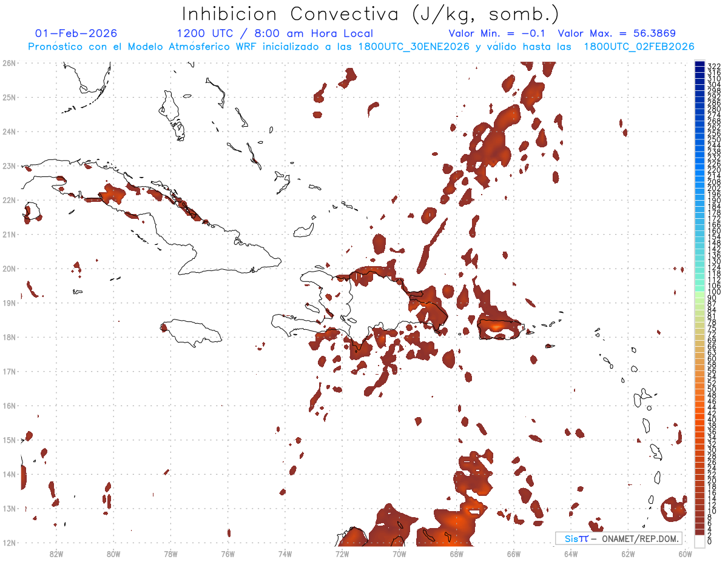Click the '13N' latitude label

coord(8,508)
